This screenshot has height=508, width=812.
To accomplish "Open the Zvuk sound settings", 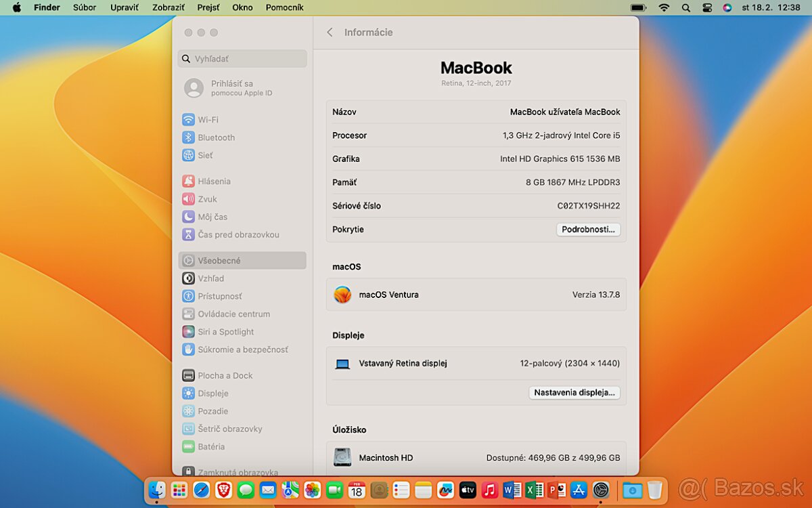I will (x=208, y=198).
